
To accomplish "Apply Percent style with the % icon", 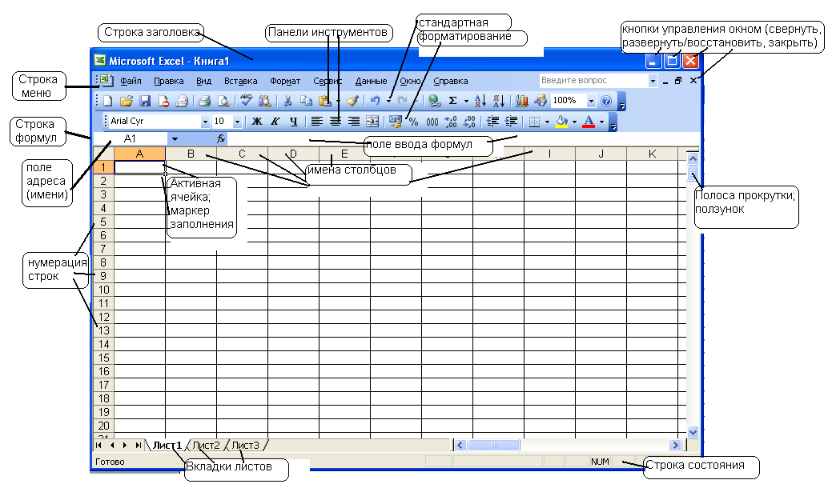I will (x=414, y=122).
